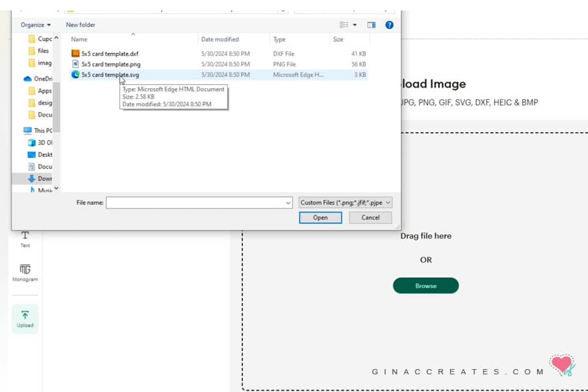Change the file view layout icon
The height and width of the screenshot is (392, 588).
pos(344,25)
